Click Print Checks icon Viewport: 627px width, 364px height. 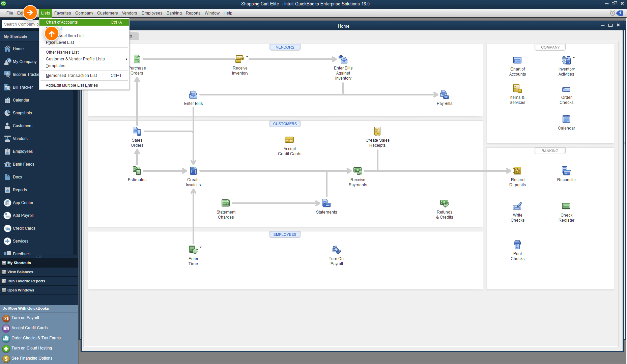[517, 244]
